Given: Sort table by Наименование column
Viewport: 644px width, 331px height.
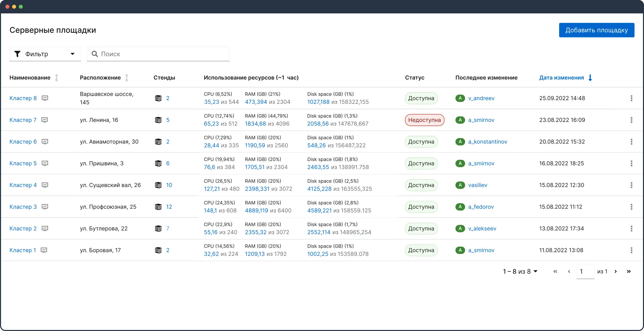Looking at the screenshot, I should (x=57, y=78).
